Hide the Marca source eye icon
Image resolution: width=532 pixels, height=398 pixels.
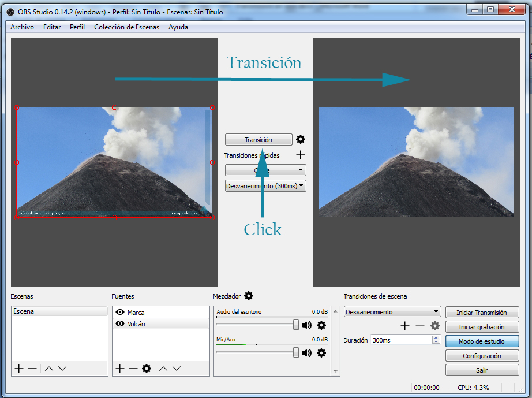coord(120,313)
